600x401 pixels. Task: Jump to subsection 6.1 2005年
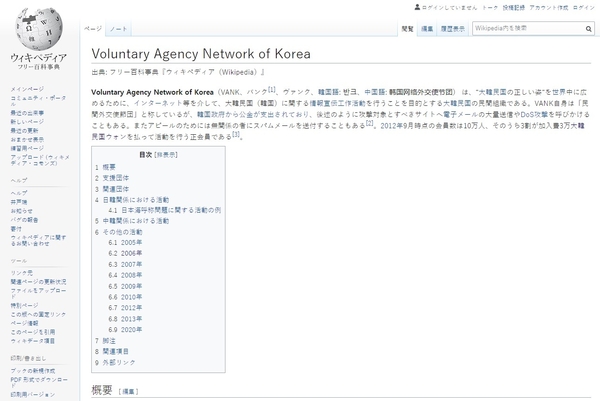pyautogui.click(x=125, y=242)
